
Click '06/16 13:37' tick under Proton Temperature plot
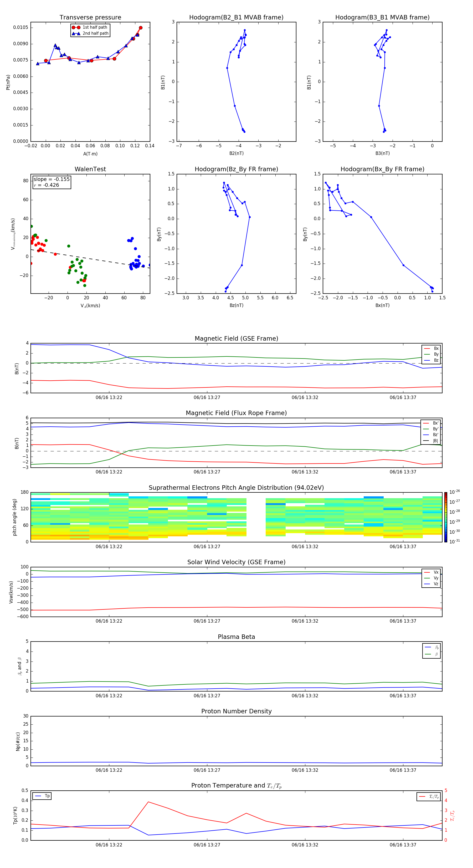[x=403, y=845]
